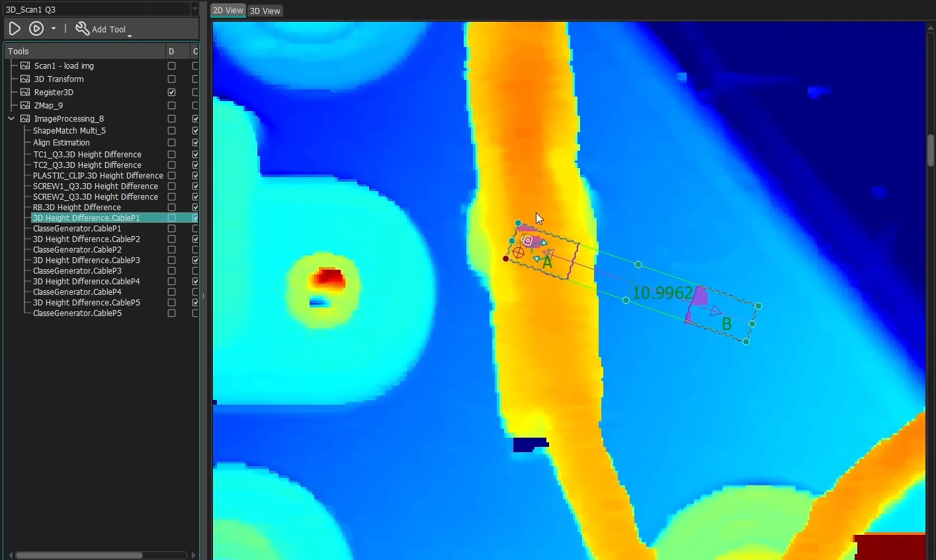Select SCREW2_Q3.3D Height Difference

click(95, 197)
